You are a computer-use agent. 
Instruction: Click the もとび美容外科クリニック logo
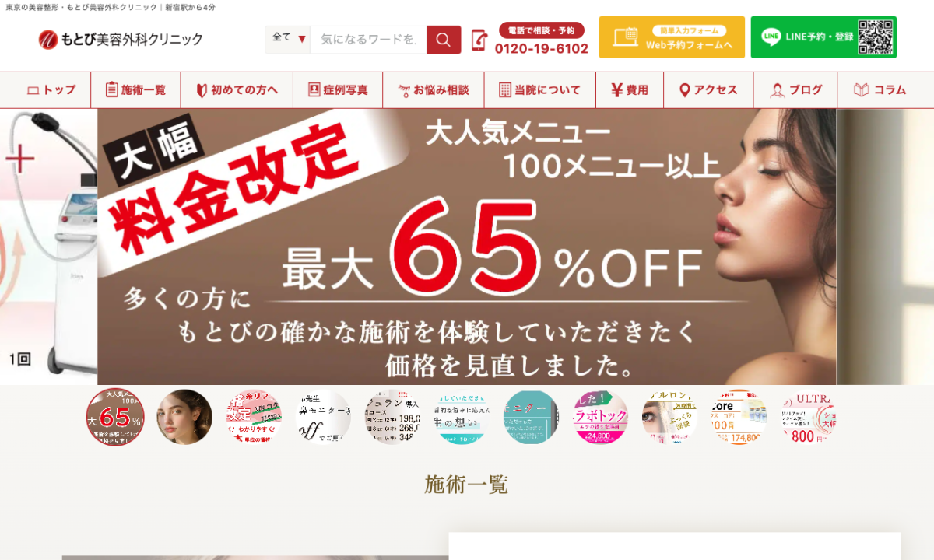(x=121, y=39)
